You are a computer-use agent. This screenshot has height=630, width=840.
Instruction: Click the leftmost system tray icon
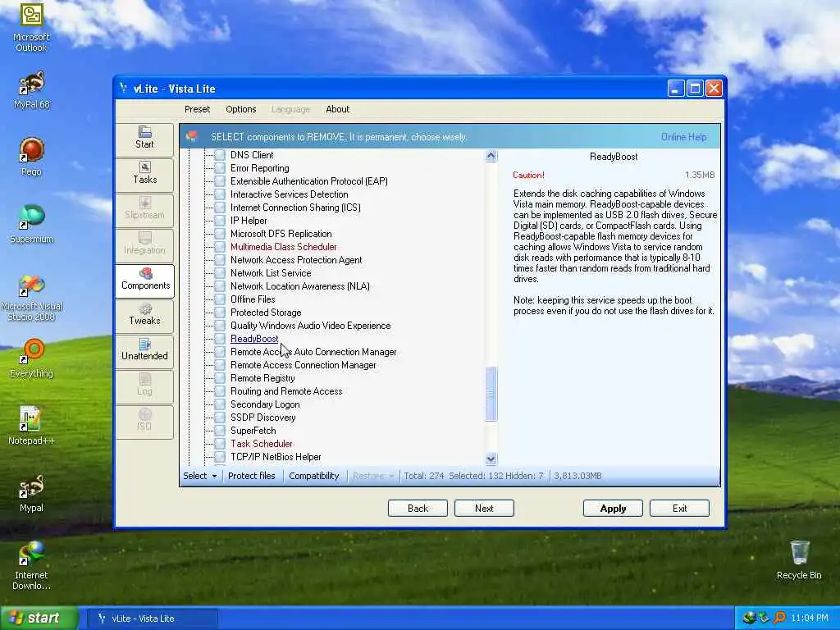coord(748,619)
